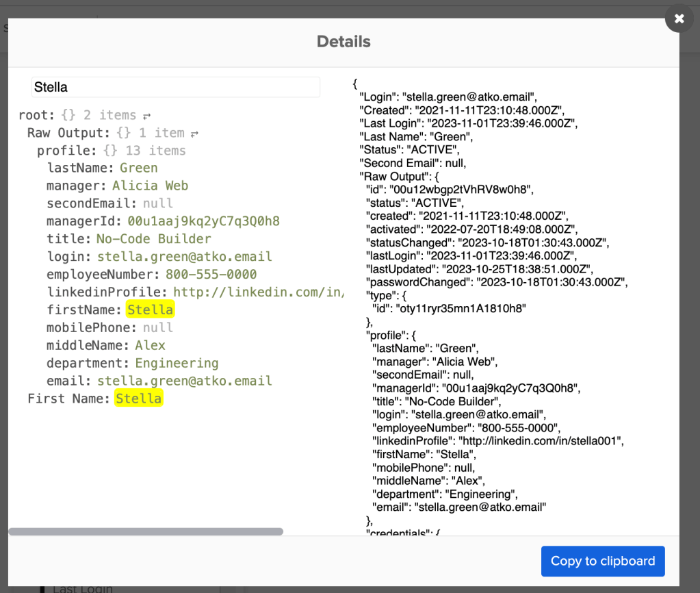
Task: Select the manager value Alicia Web
Action: coord(150,186)
